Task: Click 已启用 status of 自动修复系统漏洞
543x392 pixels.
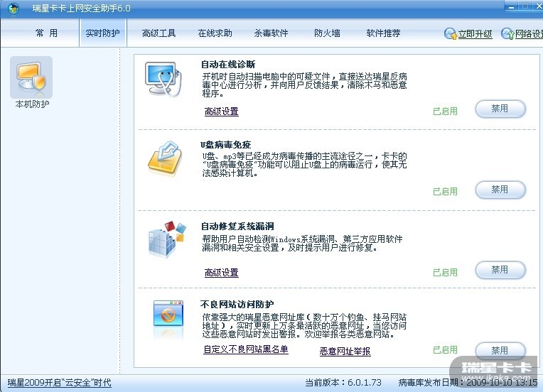Action: pyautogui.click(x=445, y=273)
